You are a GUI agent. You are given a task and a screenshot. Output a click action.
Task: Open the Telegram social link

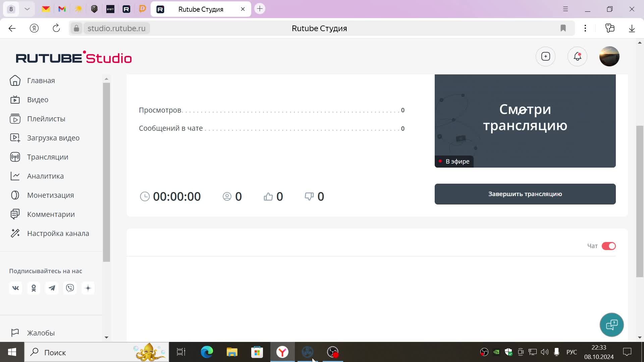[52, 288]
